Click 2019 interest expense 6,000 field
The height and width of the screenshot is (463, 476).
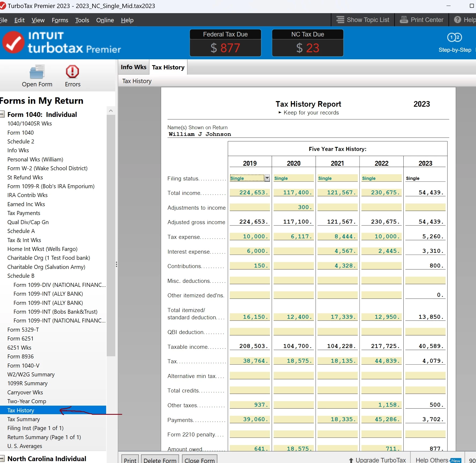click(250, 251)
